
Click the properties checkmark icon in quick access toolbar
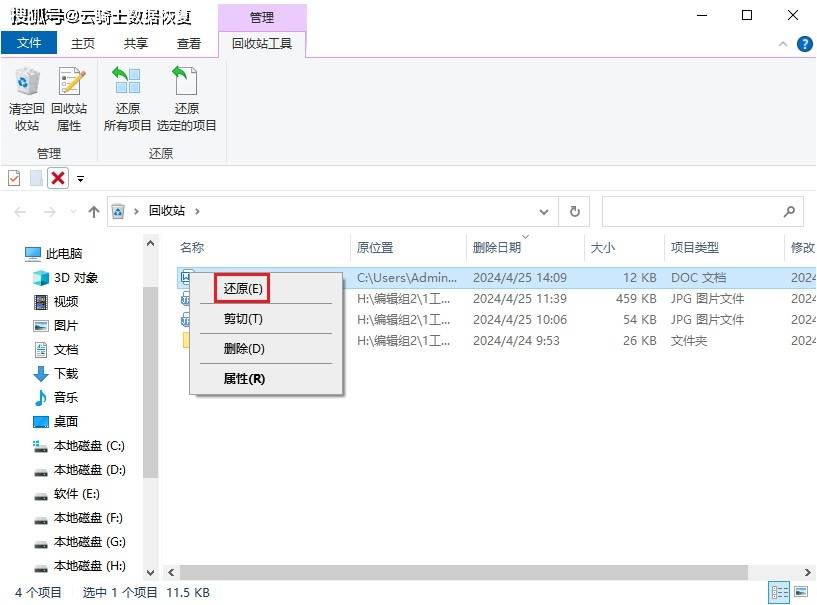pos(14,178)
